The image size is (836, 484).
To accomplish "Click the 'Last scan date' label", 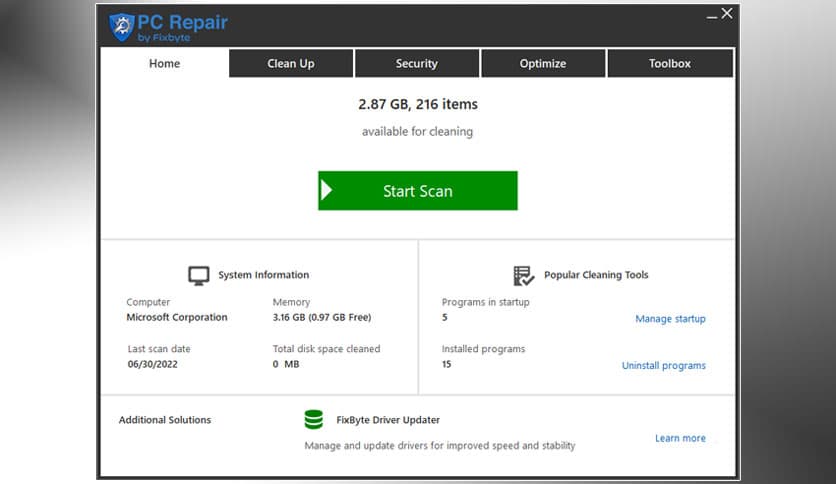I will tap(159, 349).
